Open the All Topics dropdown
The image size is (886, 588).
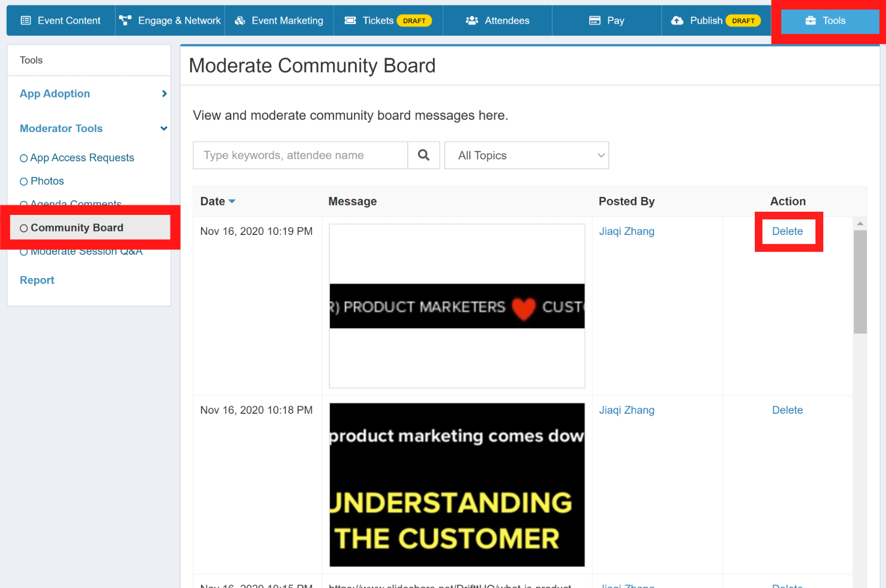pyautogui.click(x=526, y=155)
